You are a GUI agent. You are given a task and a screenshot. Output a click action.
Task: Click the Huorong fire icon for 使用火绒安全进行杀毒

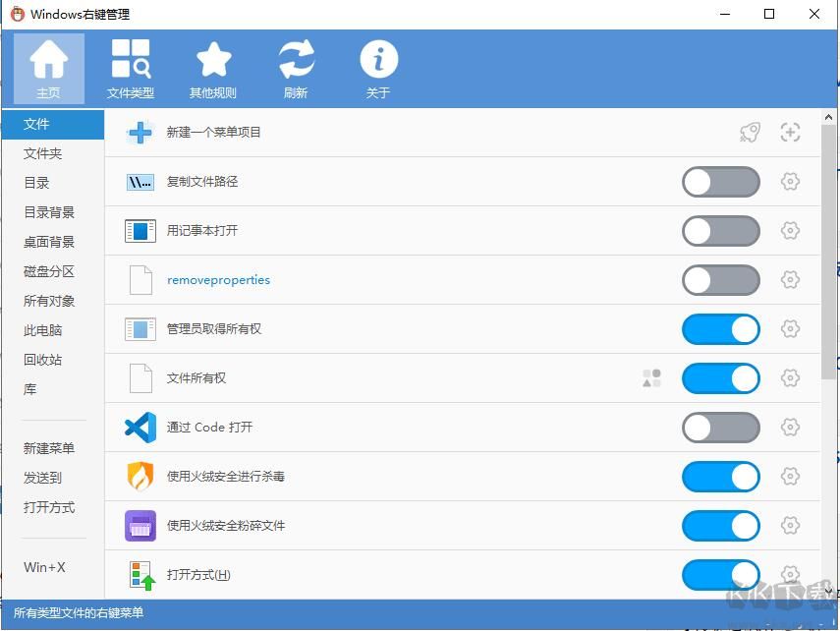click(x=140, y=477)
